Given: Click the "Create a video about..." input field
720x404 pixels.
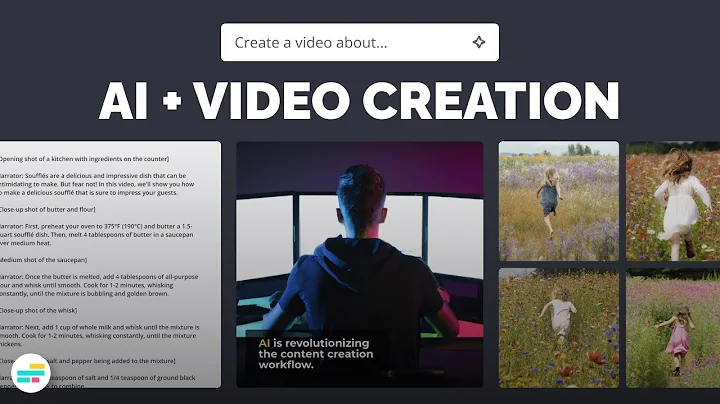Looking at the screenshot, I should tap(360, 42).
